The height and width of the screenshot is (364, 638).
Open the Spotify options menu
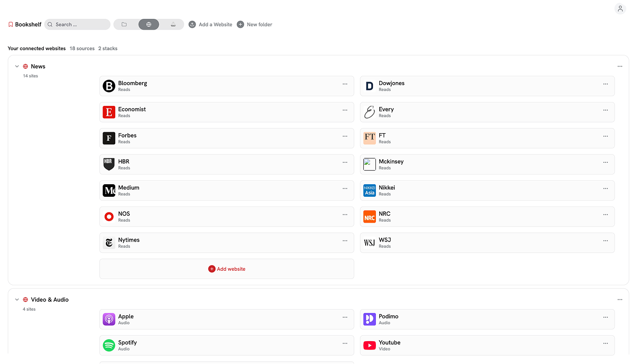345,344
